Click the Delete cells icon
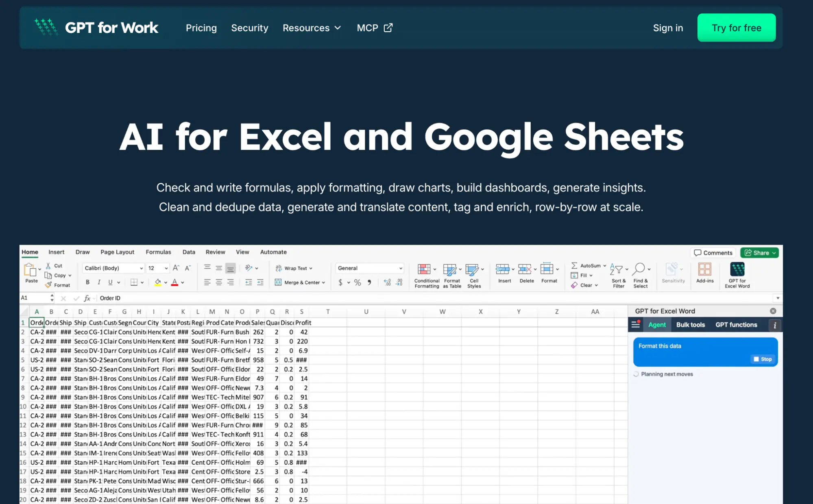Viewport: 813px width, 504px height. [x=525, y=269]
